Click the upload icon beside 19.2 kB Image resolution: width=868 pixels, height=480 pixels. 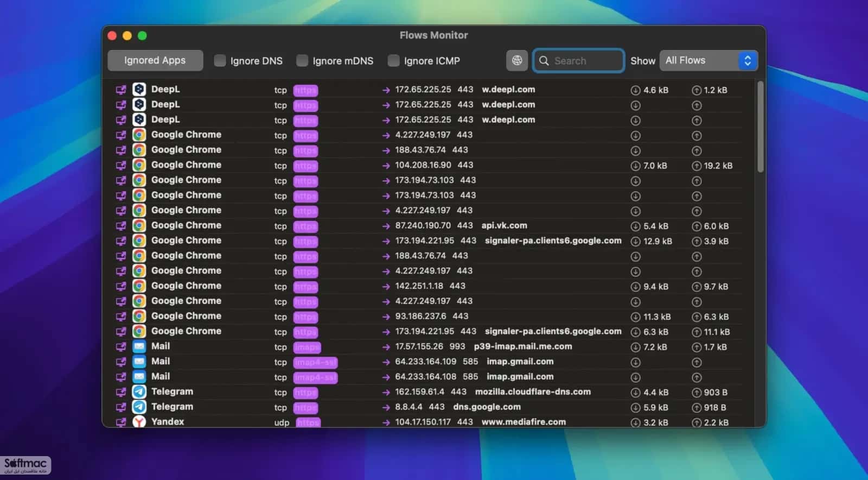pos(697,166)
